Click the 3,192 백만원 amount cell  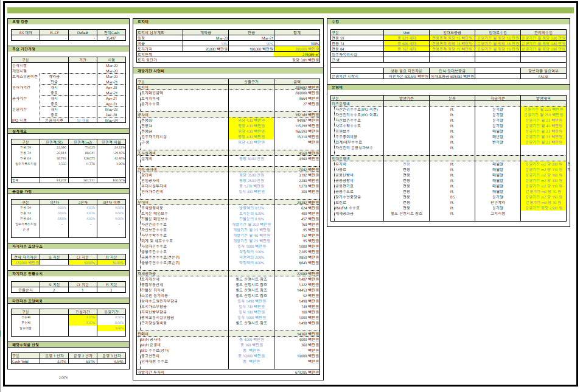point(297,175)
